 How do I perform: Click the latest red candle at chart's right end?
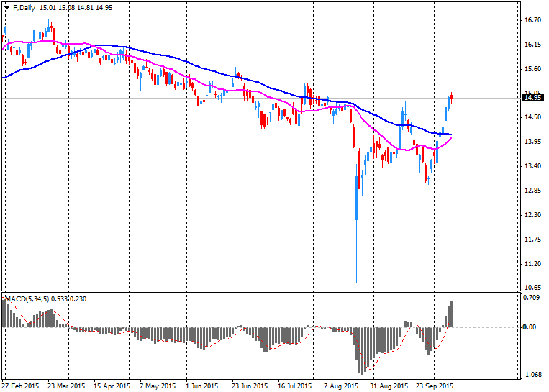click(x=452, y=98)
